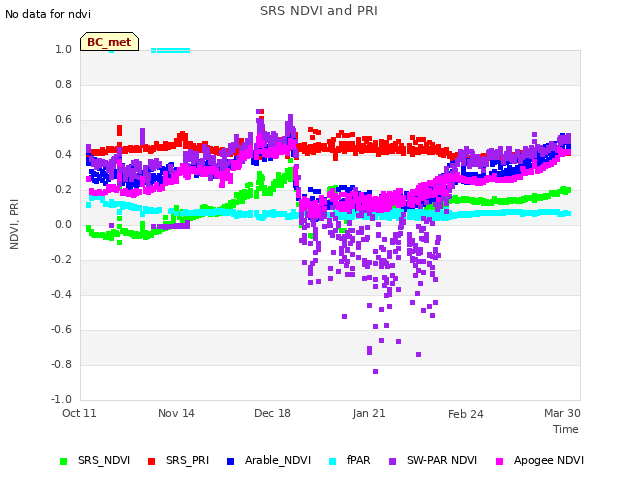
Task: Toggle the Apogee NDVI legend label
Action: [549, 460]
